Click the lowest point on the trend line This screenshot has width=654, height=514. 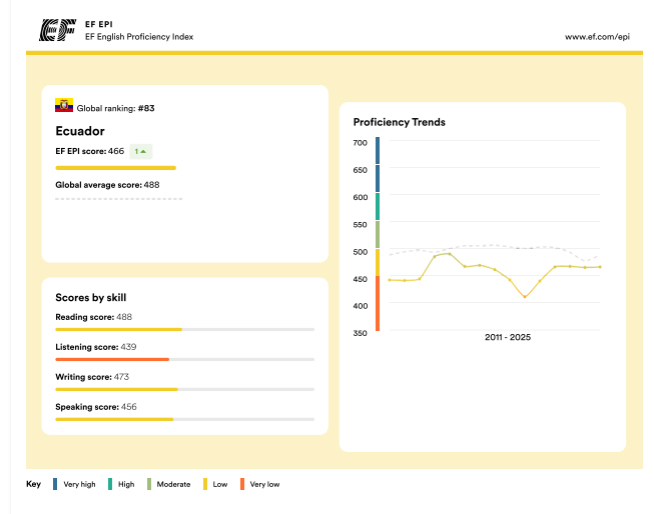(x=524, y=297)
